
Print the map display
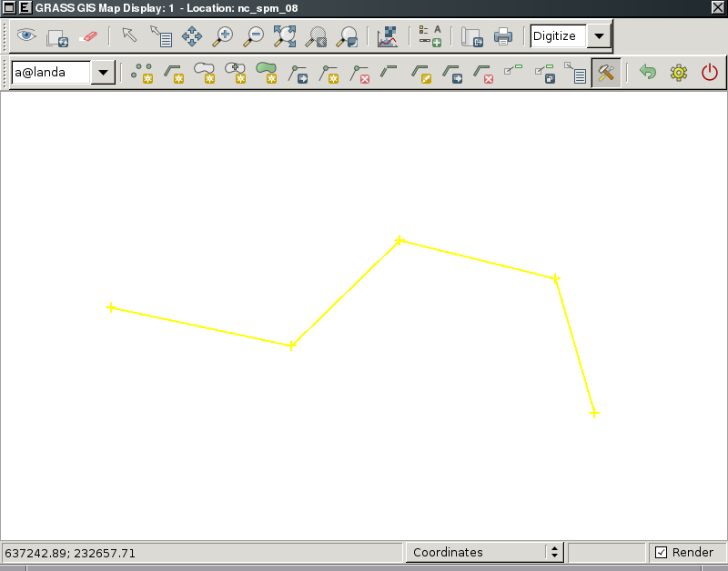pyautogui.click(x=503, y=36)
